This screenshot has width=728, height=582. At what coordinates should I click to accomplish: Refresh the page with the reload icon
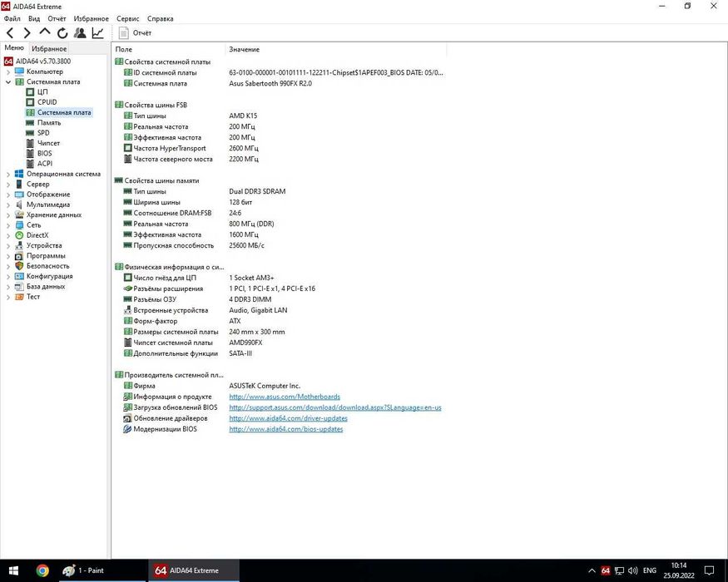pyautogui.click(x=62, y=33)
